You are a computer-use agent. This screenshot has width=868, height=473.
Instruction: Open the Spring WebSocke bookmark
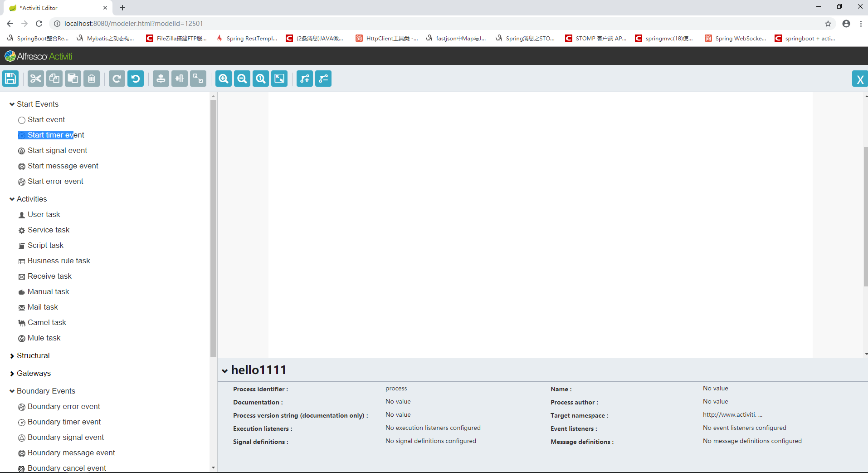point(736,38)
